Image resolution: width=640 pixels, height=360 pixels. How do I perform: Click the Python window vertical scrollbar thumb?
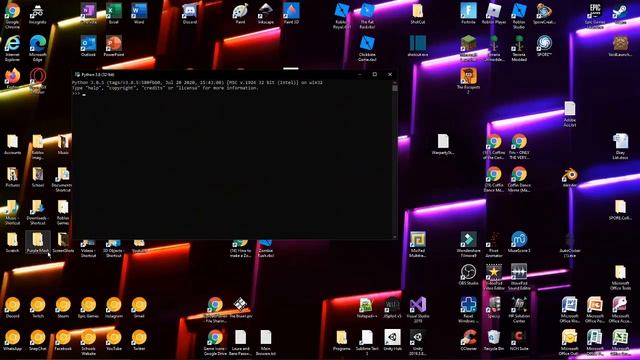[395, 88]
